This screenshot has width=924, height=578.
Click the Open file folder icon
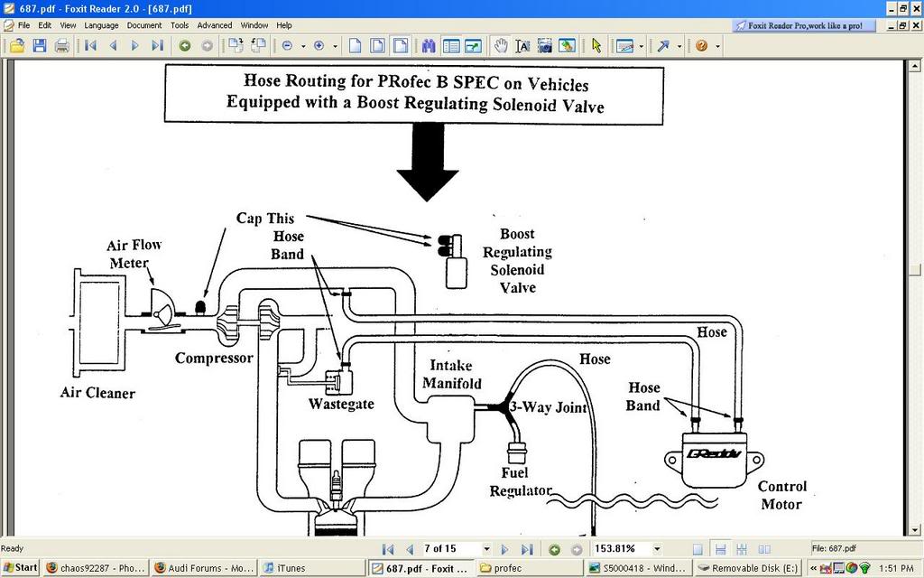[x=17, y=45]
